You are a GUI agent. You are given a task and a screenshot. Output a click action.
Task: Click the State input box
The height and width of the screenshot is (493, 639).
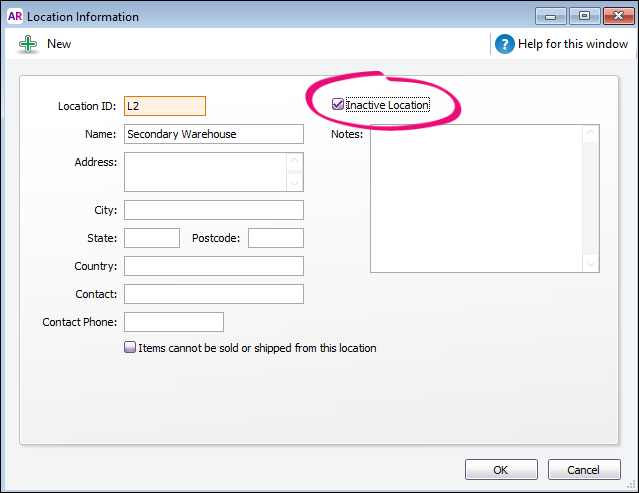tap(151, 238)
